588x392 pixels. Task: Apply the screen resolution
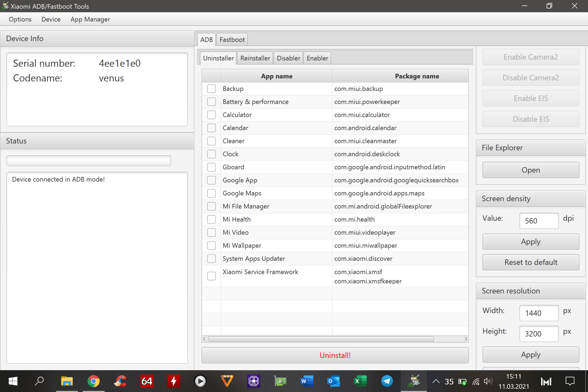click(531, 355)
